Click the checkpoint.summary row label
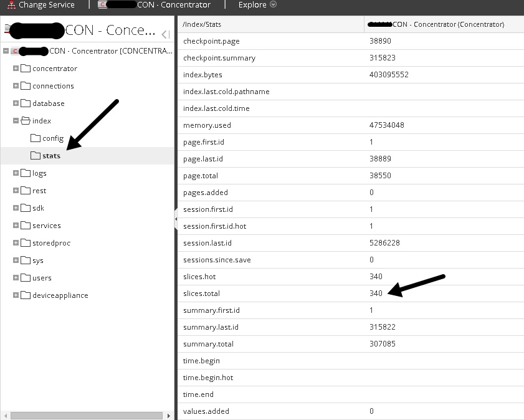The width and height of the screenshot is (524, 420). (x=219, y=58)
